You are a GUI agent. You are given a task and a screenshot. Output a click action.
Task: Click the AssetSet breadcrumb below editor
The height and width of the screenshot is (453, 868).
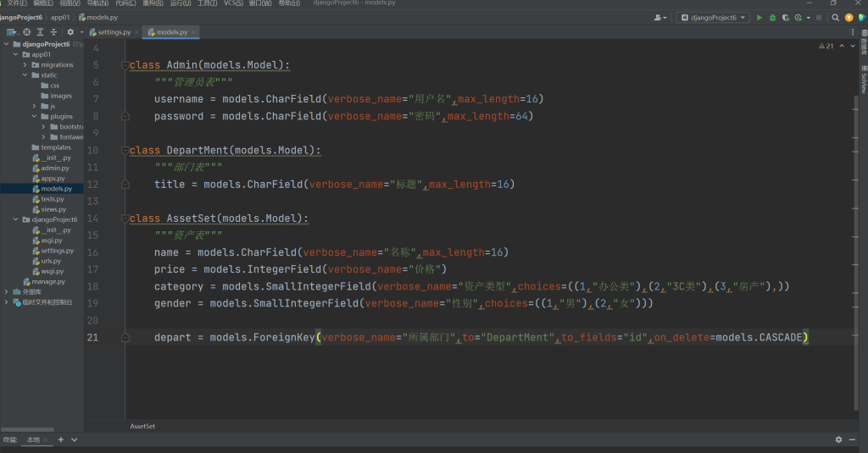coord(142,426)
